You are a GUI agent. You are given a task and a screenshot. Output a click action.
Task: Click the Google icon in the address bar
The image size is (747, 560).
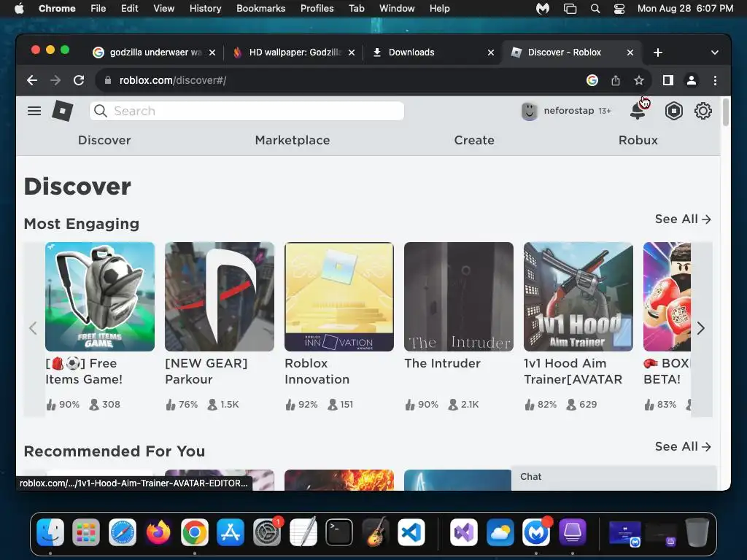592,80
